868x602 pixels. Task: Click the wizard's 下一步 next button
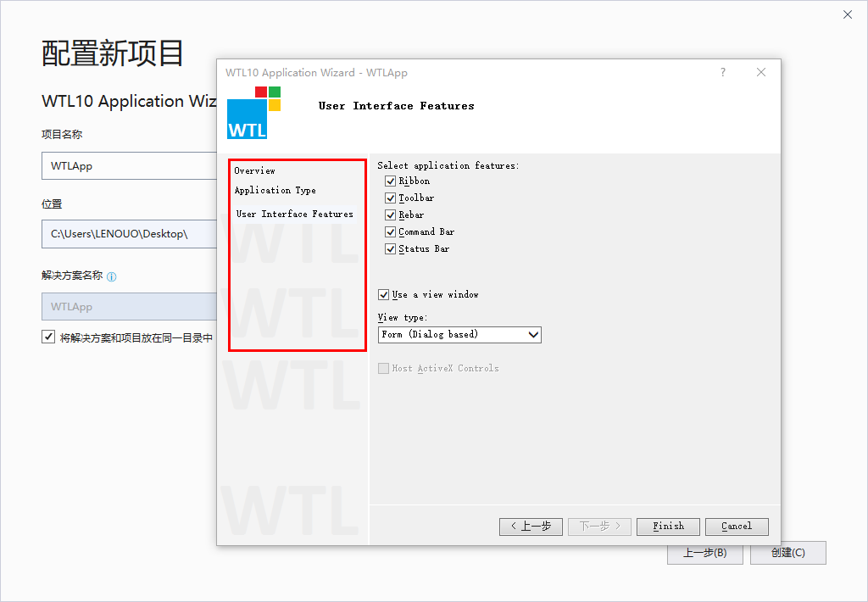coord(600,527)
